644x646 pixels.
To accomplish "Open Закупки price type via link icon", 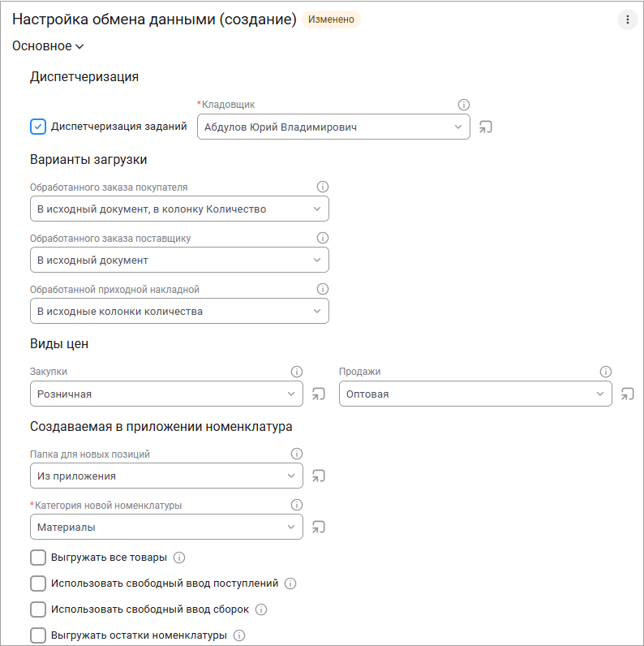I will (318, 394).
